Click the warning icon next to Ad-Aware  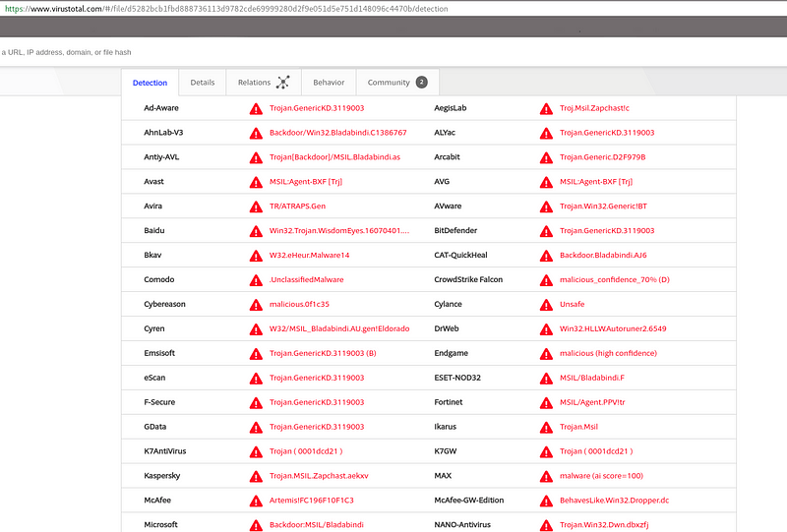tap(256, 108)
